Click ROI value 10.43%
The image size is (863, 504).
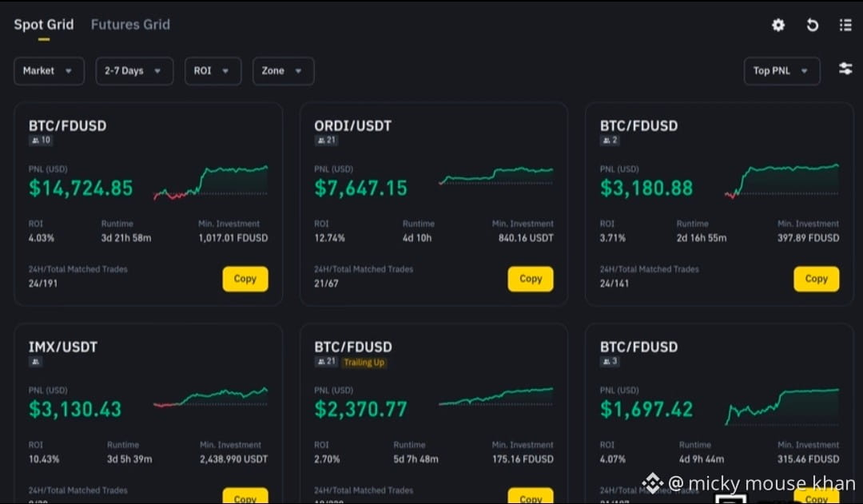[x=44, y=459]
